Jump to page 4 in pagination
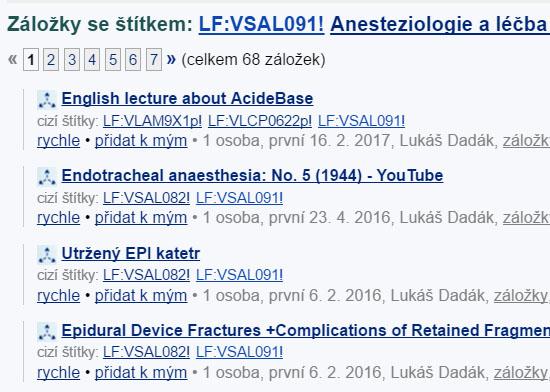Screen dimensions: 550x392 tap(92, 60)
